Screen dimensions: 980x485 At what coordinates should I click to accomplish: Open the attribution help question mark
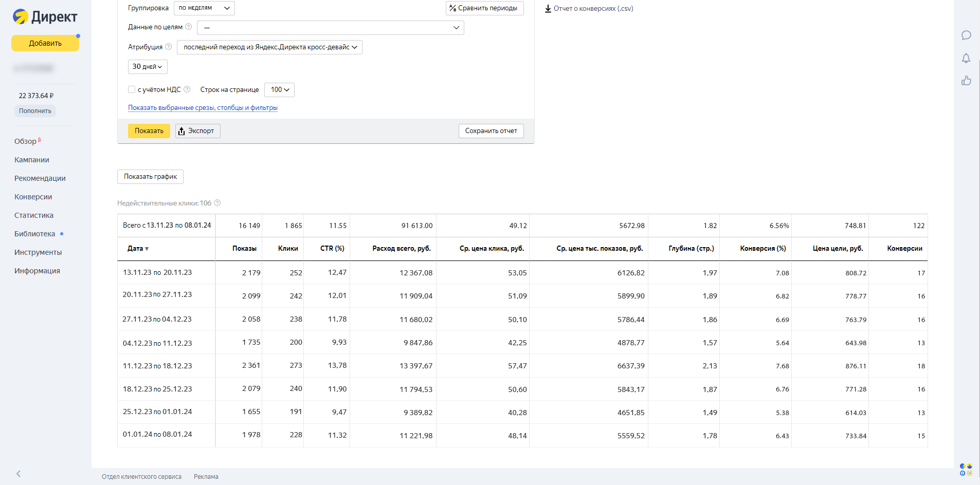168,47
